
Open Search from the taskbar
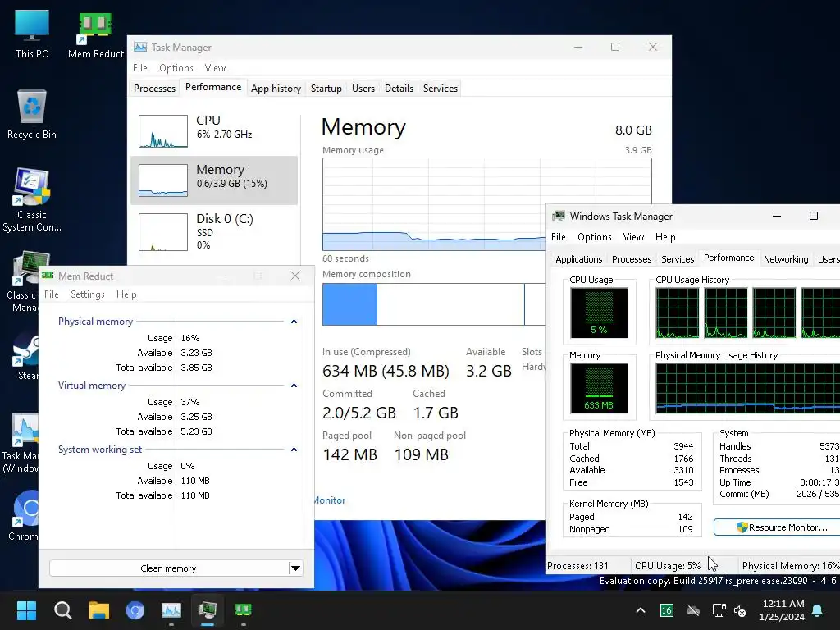62,610
